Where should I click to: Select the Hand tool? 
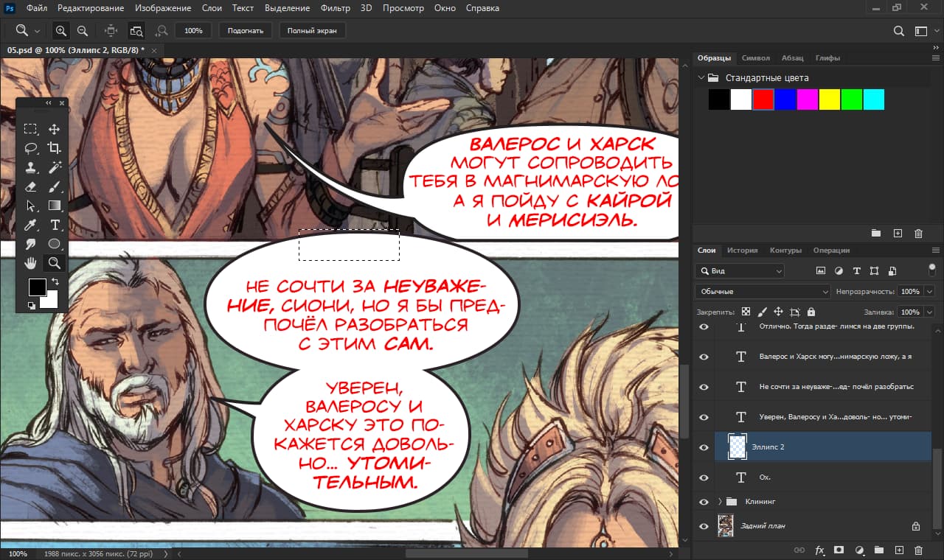[30, 263]
